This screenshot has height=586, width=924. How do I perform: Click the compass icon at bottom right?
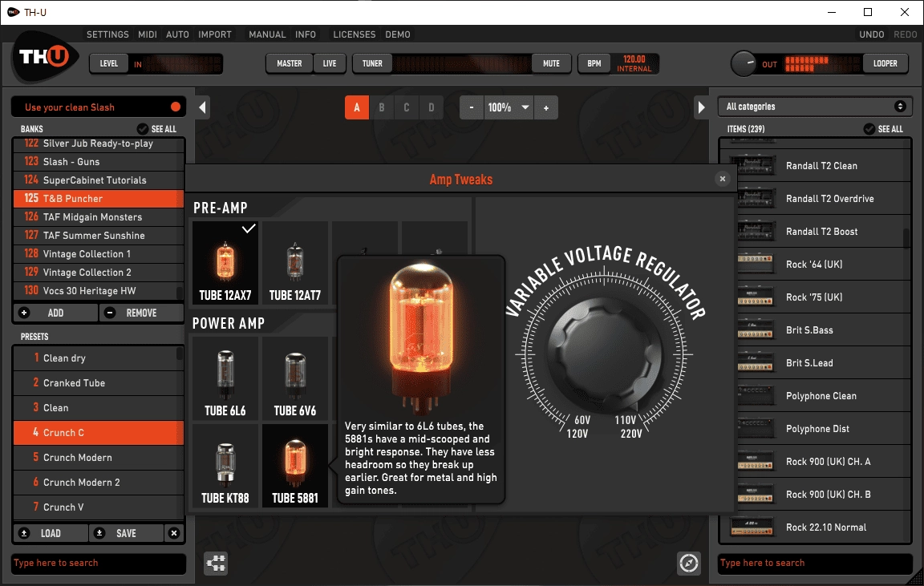click(689, 563)
